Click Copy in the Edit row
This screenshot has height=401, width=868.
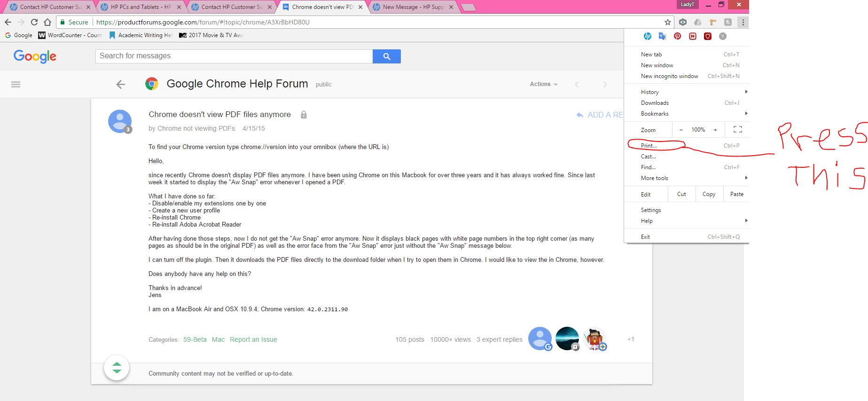point(709,194)
